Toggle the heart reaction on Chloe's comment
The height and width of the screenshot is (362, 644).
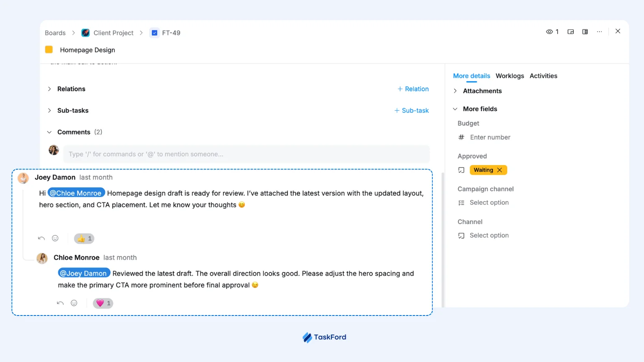tap(103, 303)
